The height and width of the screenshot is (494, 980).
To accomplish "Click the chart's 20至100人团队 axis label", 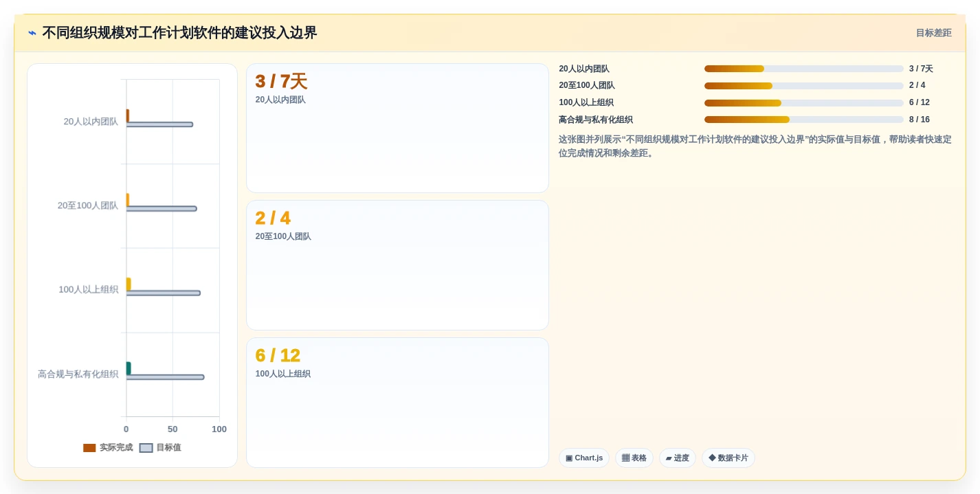I will click(x=88, y=205).
